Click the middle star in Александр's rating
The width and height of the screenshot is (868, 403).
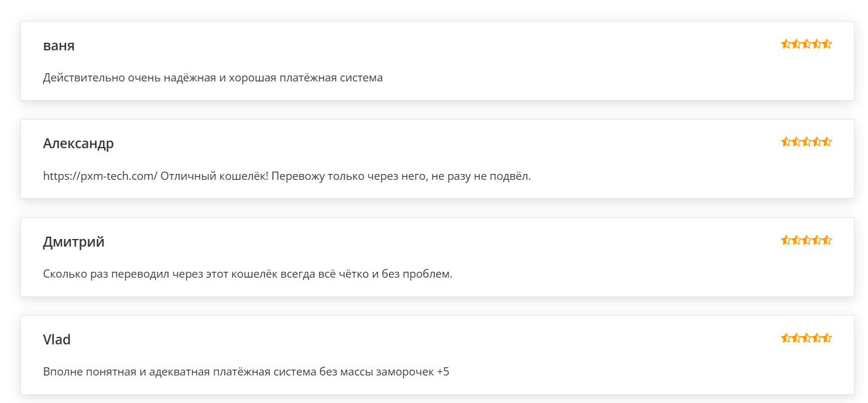click(x=807, y=142)
